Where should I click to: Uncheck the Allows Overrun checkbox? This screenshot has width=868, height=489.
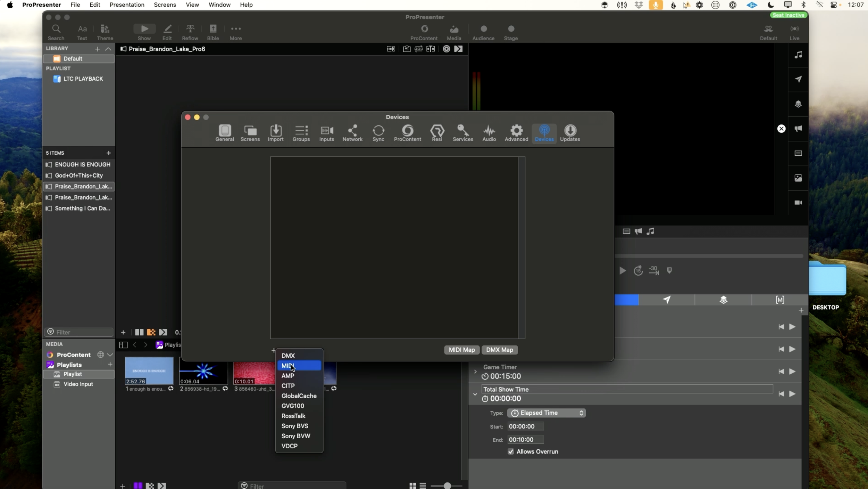[x=511, y=451]
